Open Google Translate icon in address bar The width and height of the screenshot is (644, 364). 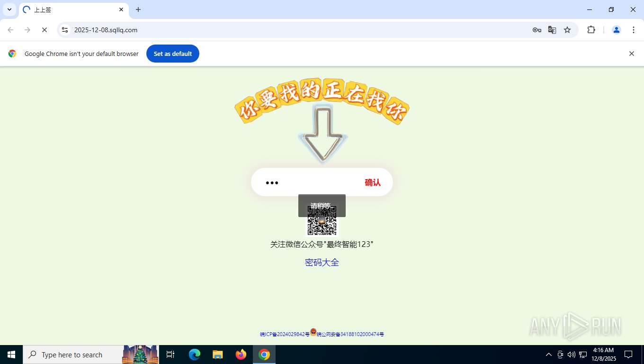point(552,30)
